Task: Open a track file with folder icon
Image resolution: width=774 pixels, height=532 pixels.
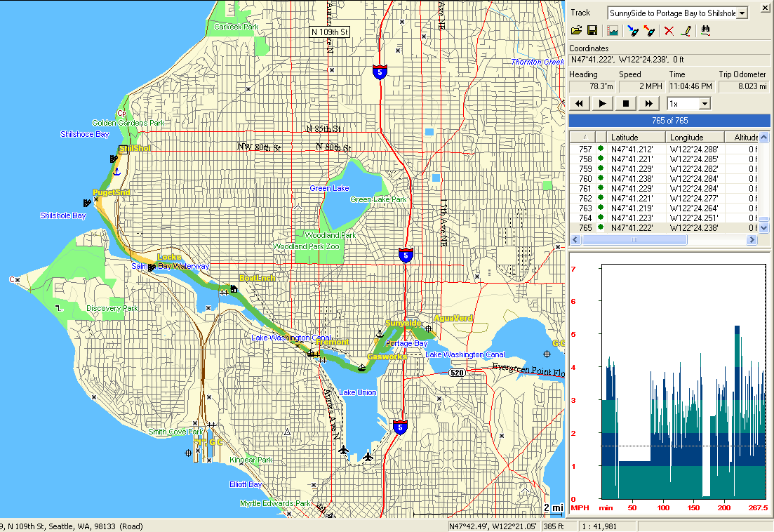Action: click(576, 31)
